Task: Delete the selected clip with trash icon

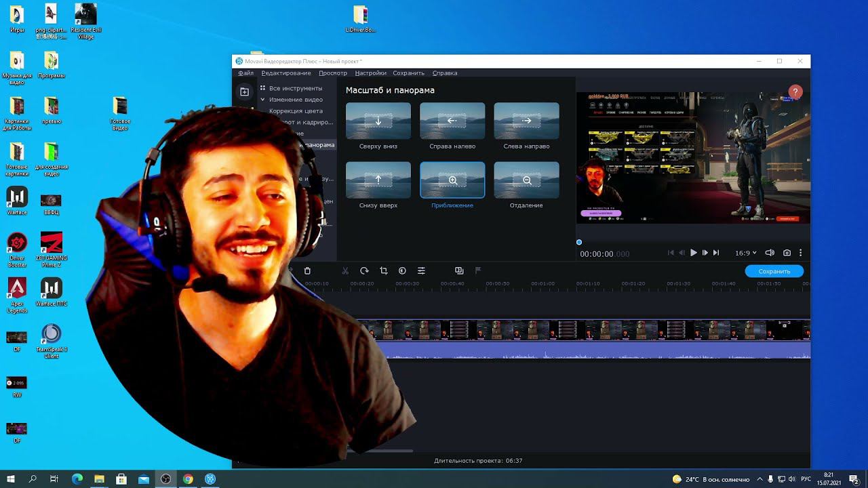Action: tap(307, 270)
